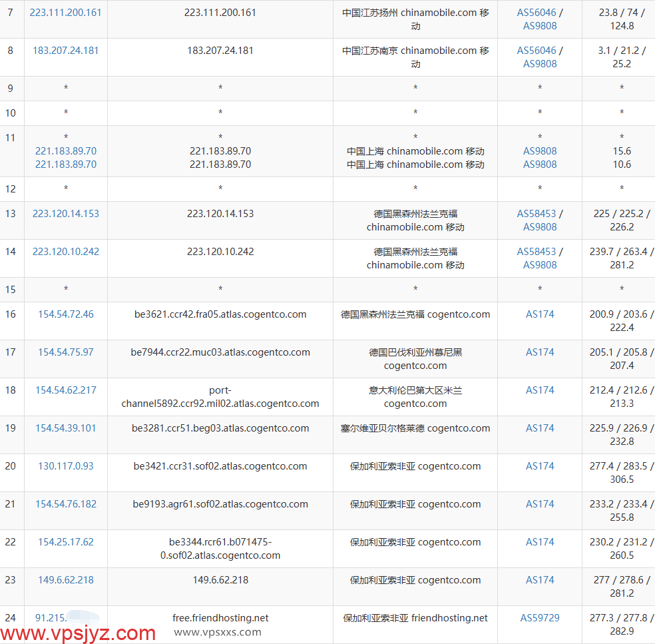The image size is (655, 644).
Task: Click the AS58453 link in hop 13 row
Action: pos(537,214)
